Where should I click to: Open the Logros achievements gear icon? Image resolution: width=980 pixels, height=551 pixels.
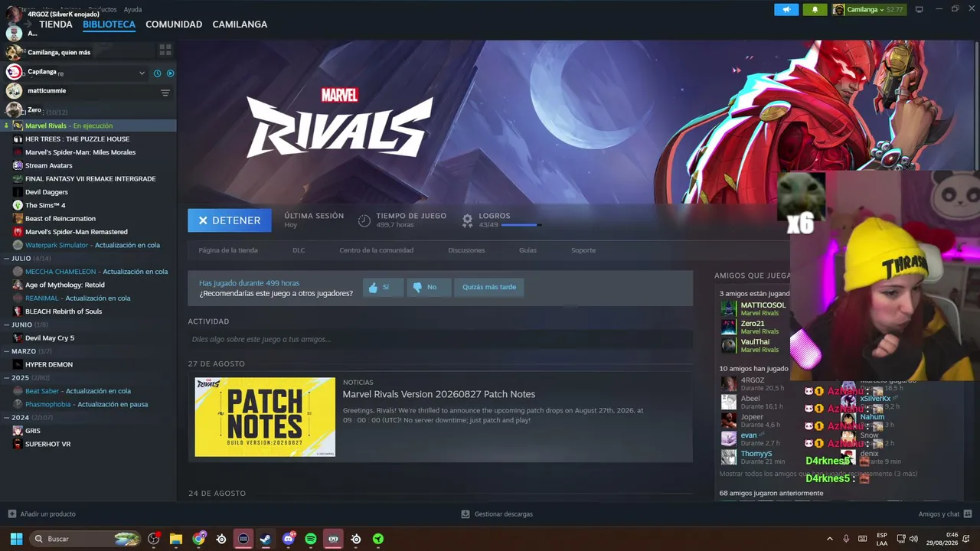[467, 220]
